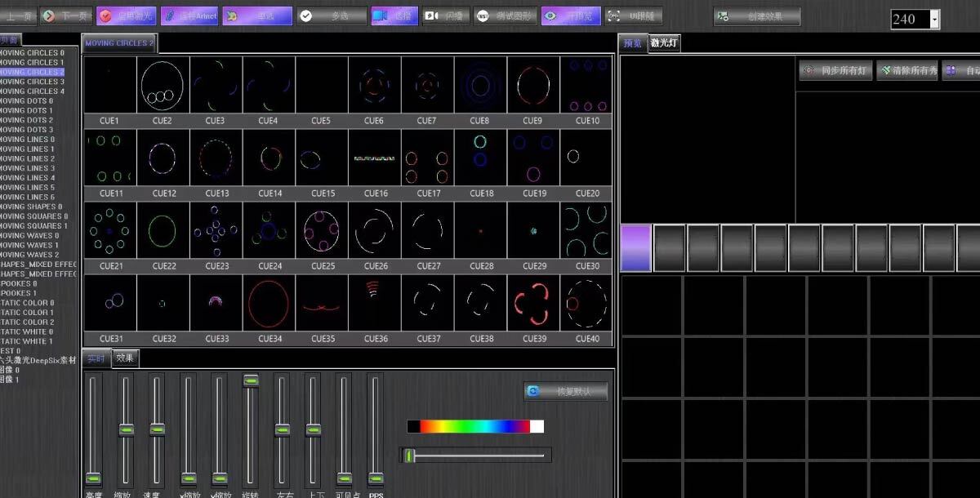
Task: Click the 上一页 previous page button
Action: (17, 16)
